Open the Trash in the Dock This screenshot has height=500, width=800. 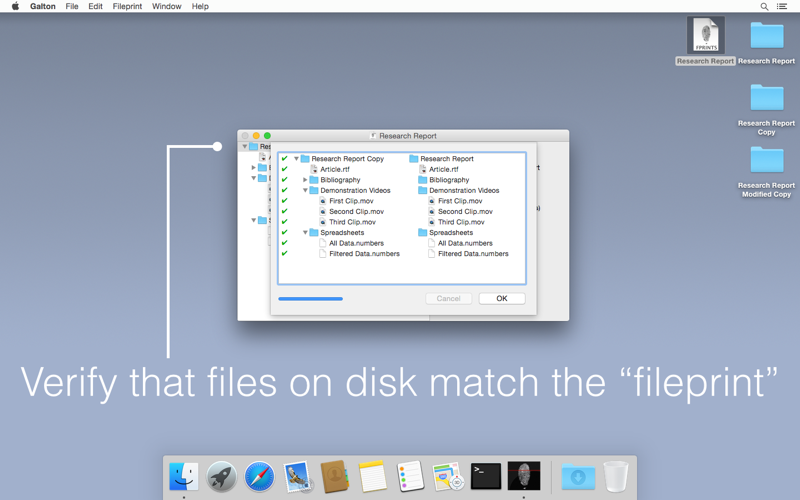pyautogui.click(x=616, y=477)
